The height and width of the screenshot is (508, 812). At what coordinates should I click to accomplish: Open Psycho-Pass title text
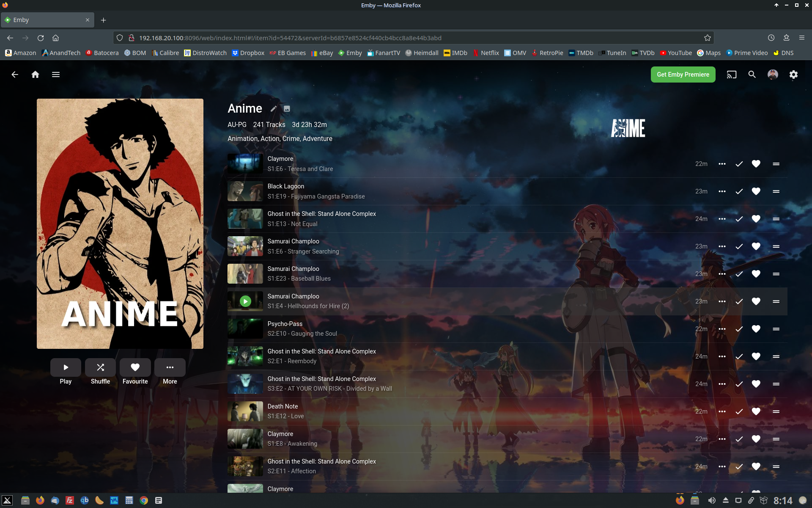(x=285, y=324)
